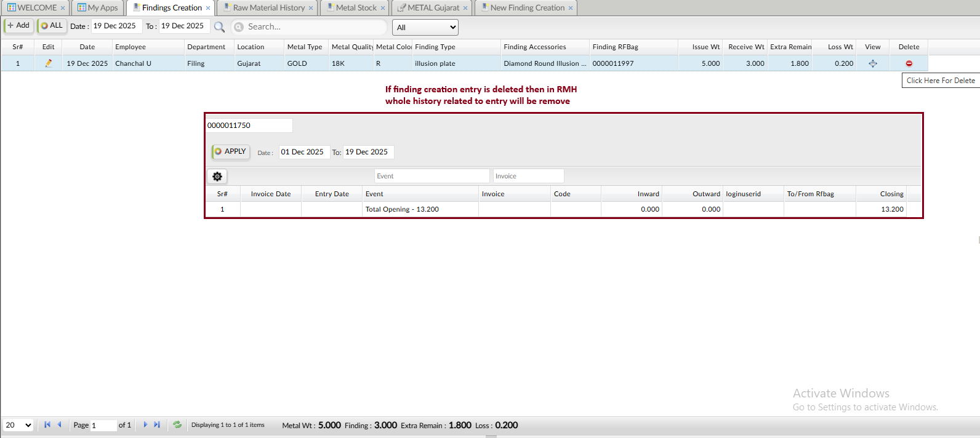Image resolution: width=980 pixels, height=438 pixels.
Task: Open the All filter dropdown
Action: 425,27
